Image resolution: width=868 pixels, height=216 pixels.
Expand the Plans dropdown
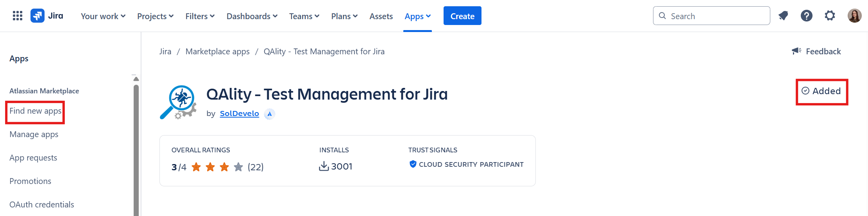[344, 16]
